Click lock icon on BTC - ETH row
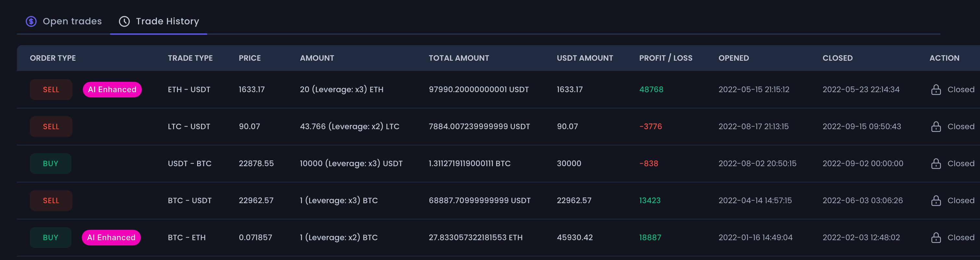 tap(936, 237)
